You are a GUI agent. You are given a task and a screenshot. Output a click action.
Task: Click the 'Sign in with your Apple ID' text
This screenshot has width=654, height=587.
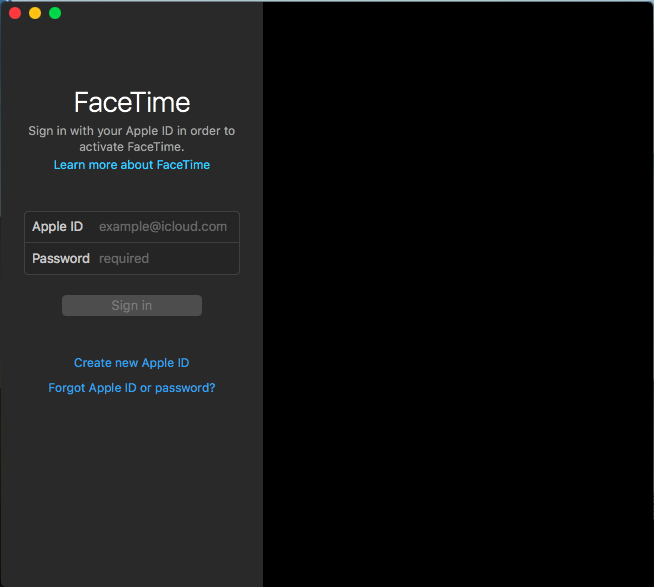pyautogui.click(x=132, y=139)
